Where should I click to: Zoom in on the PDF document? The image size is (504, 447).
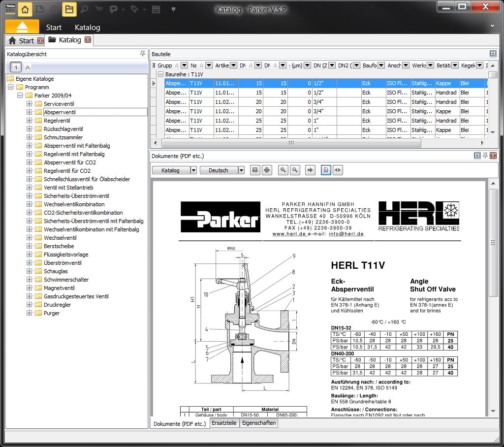tap(283, 170)
